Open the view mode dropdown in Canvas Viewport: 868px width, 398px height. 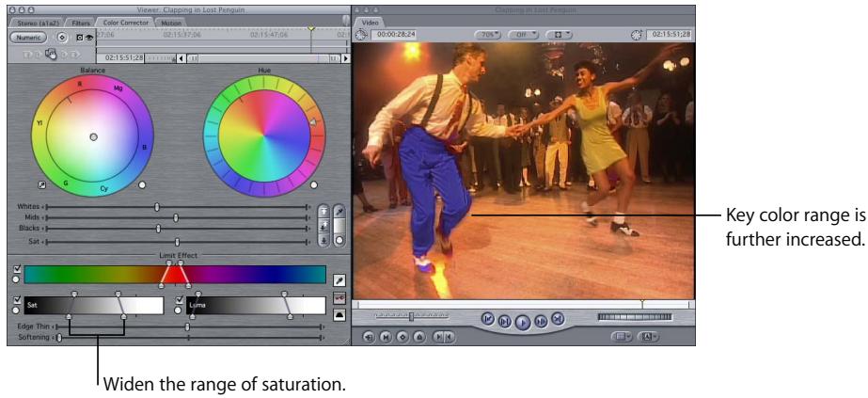(560, 34)
